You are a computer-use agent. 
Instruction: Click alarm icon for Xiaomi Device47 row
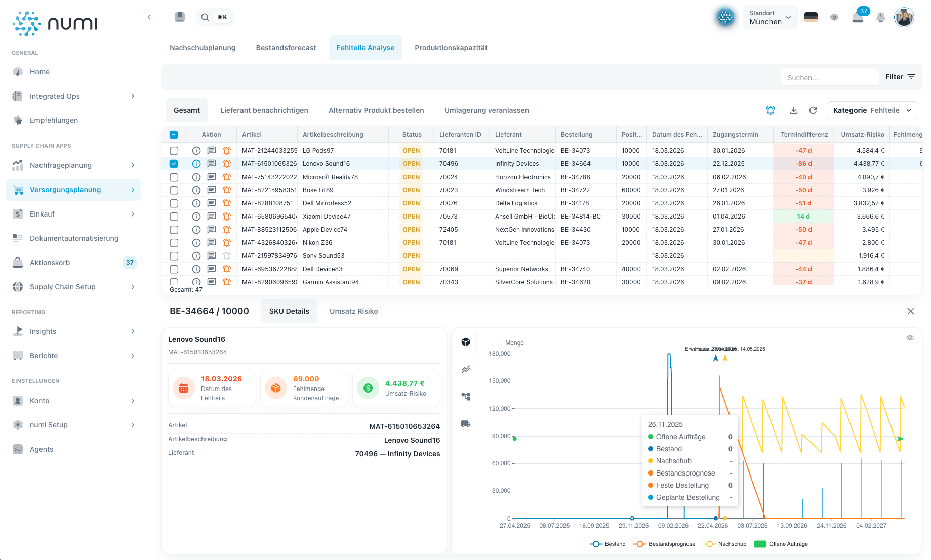click(x=227, y=217)
